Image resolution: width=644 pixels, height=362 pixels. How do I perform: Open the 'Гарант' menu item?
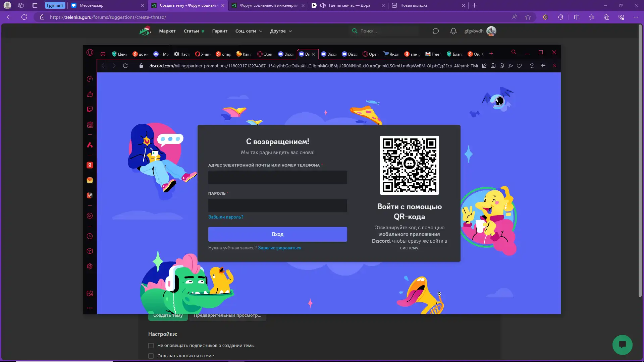pyautogui.click(x=220, y=31)
